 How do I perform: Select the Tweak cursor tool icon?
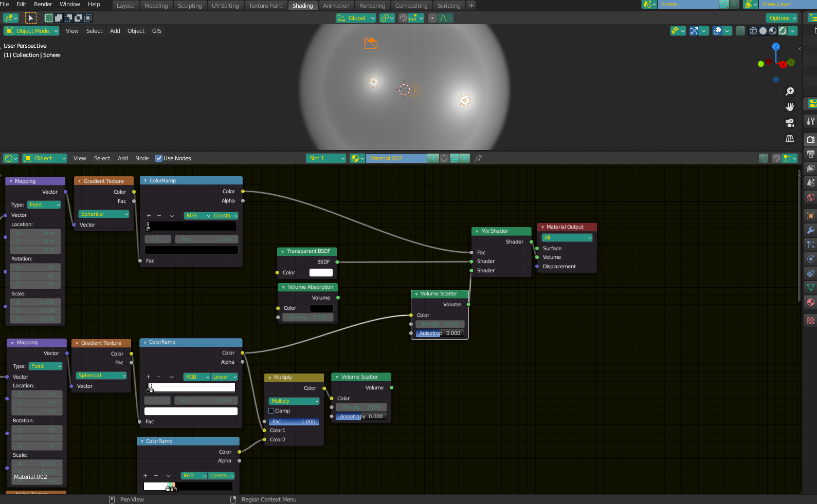[31, 18]
